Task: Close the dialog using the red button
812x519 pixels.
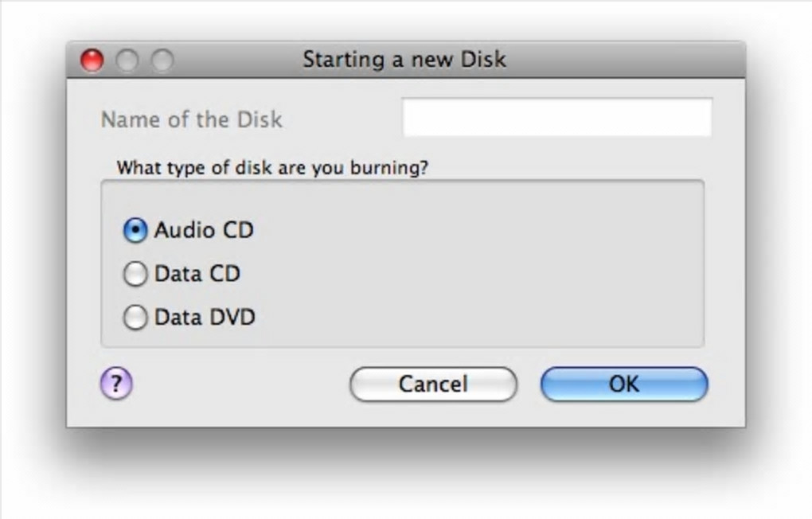Action: point(92,60)
